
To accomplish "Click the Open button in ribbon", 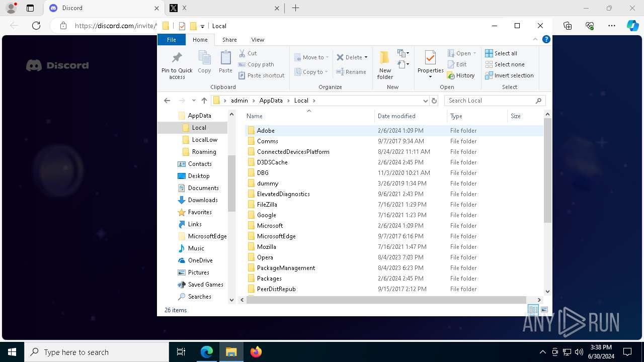I will tap(461, 53).
